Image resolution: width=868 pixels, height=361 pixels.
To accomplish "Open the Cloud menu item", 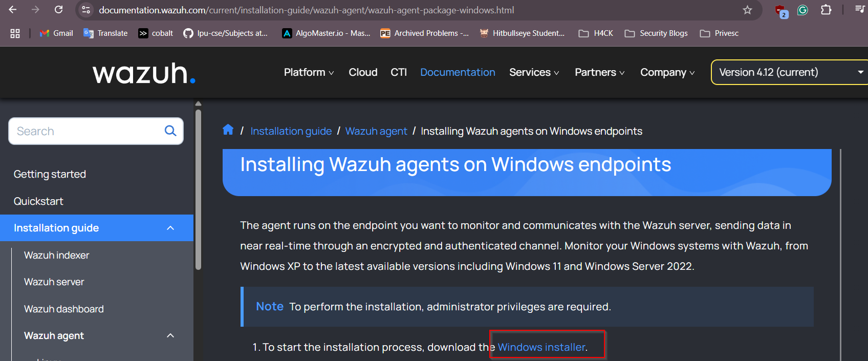I will click(363, 72).
